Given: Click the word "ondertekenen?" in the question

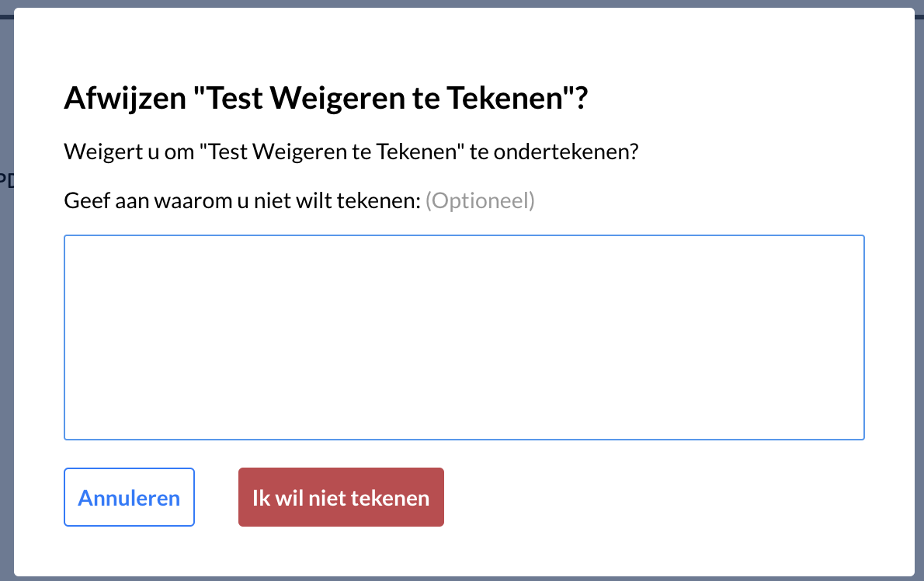Looking at the screenshot, I should pyautogui.click(x=566, y=151).
